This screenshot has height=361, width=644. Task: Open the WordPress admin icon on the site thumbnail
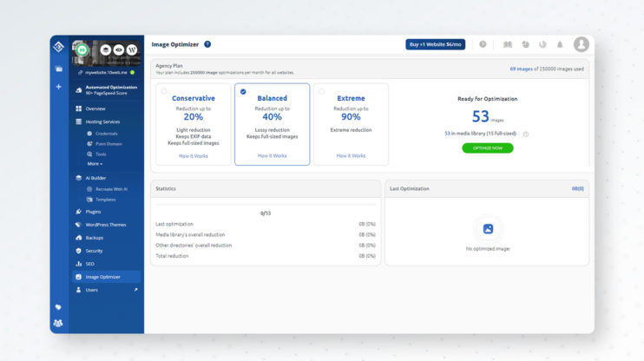(x=132, y=50)
